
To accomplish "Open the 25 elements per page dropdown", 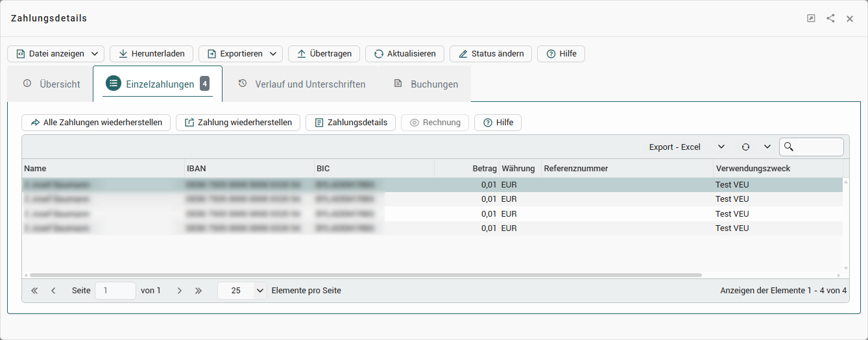I will coord(242,291).
